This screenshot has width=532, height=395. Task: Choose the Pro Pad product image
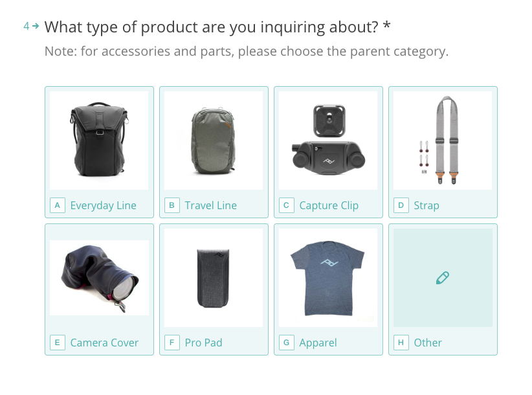214,278
